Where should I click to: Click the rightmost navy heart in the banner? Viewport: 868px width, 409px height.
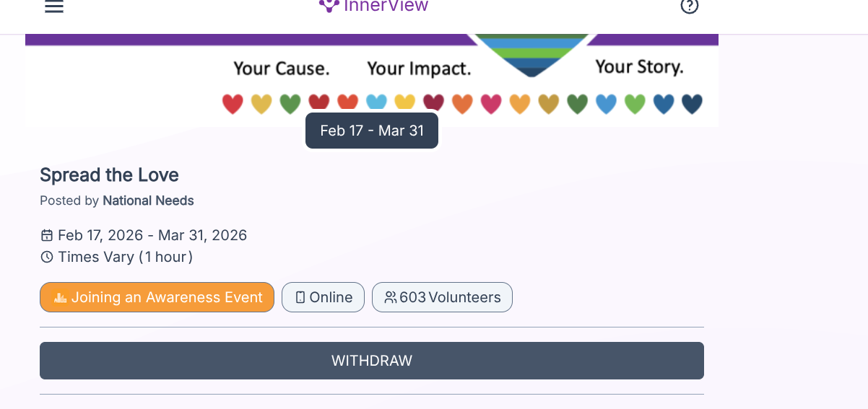pos(692,104)
